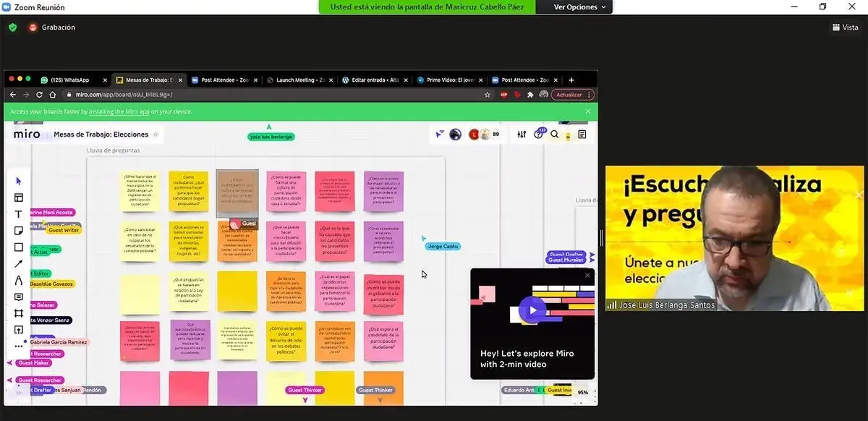Select the Text tool in Miro
The width and height of the screenshot is (868, 421).
tap(19, 214)
